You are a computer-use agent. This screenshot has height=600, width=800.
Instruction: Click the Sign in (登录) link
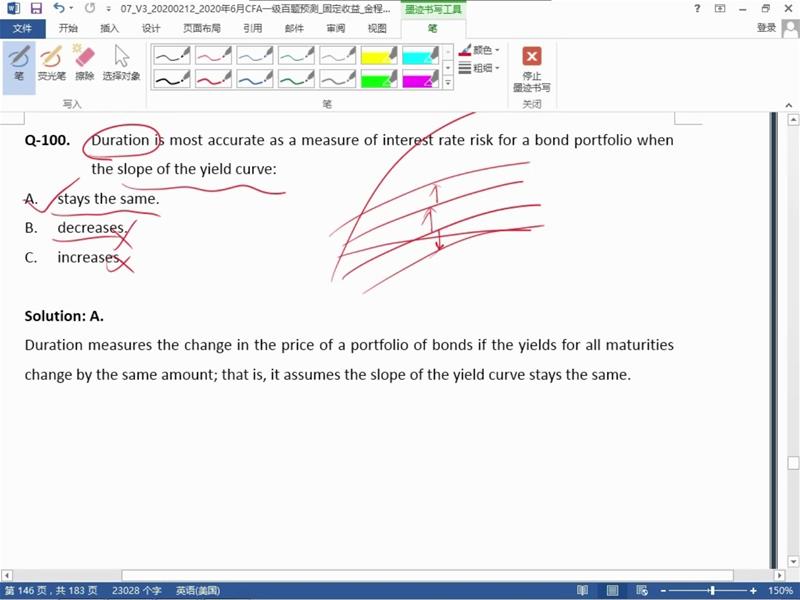point(767,28)
